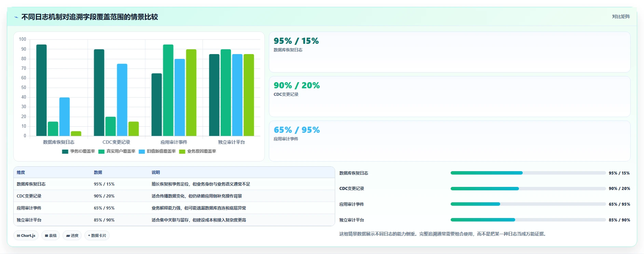Click the 应用审计事件 x-axis label under the chart
Viewport: 644px width, 254px height.
click(174, 142)
